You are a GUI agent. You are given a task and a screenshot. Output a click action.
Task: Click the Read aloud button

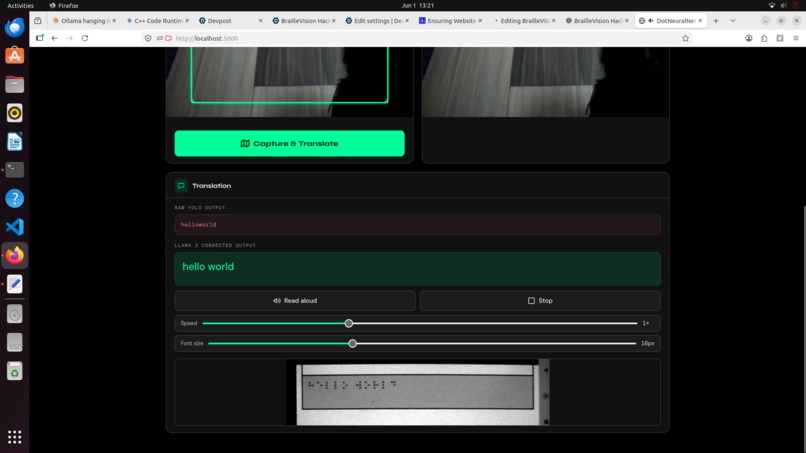point(295,301)
